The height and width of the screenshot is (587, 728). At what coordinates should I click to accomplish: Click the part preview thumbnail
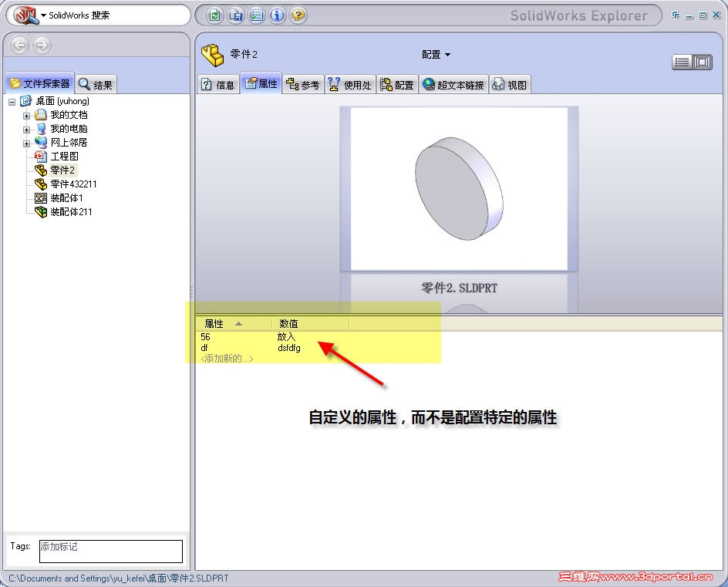(x=459, y=188)
